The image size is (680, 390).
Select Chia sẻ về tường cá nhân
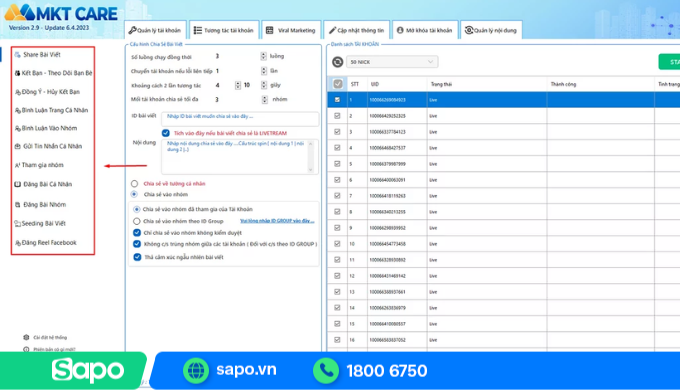pos(135,184)
